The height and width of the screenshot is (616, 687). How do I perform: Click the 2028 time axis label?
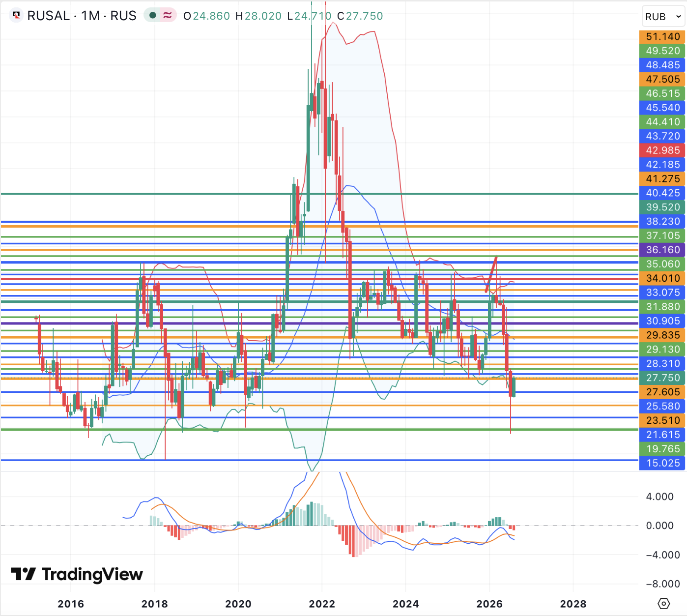(x=573, y=604)
